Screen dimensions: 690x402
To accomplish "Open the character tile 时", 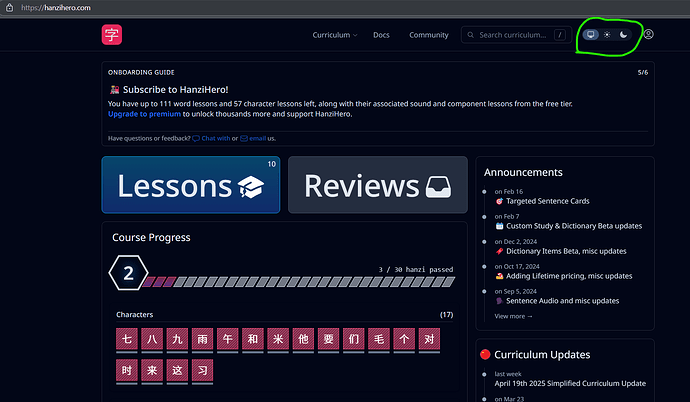I will pyautogui.click(x=127, y=370).
